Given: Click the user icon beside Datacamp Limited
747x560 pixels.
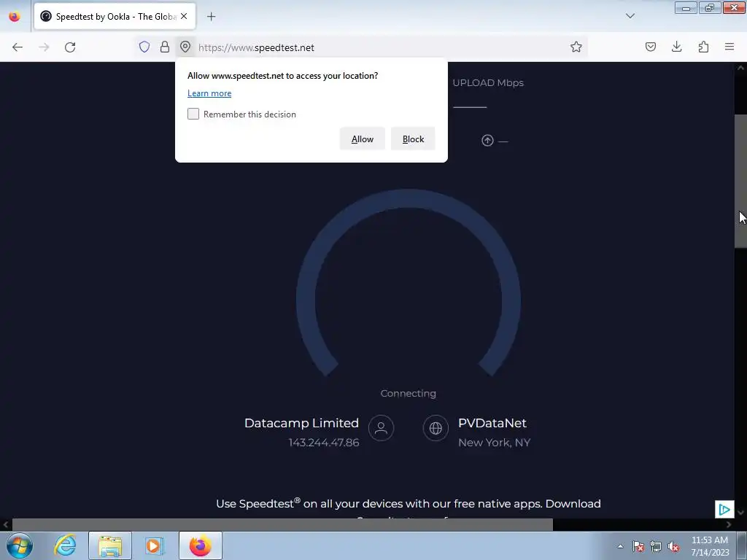Looking at the screenshot, I should pyautogui.click(x=381, y=427).
